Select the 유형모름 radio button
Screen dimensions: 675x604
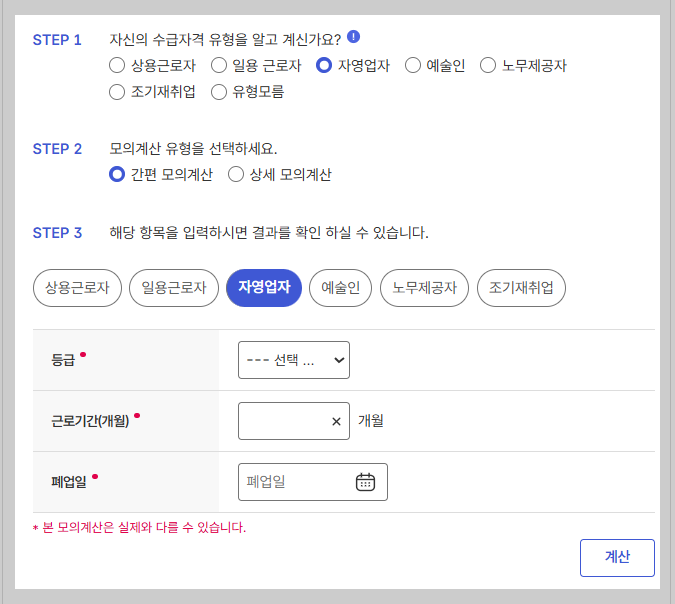pos(219,92)
